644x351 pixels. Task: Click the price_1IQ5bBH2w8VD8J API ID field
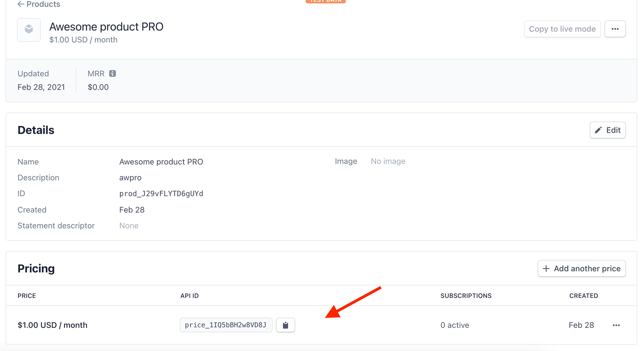point(226,325)
